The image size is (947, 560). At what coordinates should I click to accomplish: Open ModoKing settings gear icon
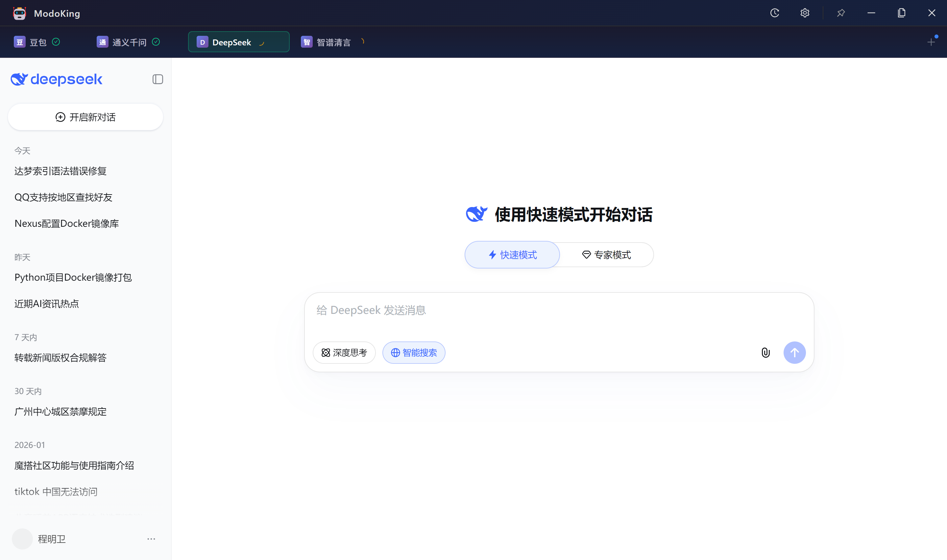(x=805, y=13)
